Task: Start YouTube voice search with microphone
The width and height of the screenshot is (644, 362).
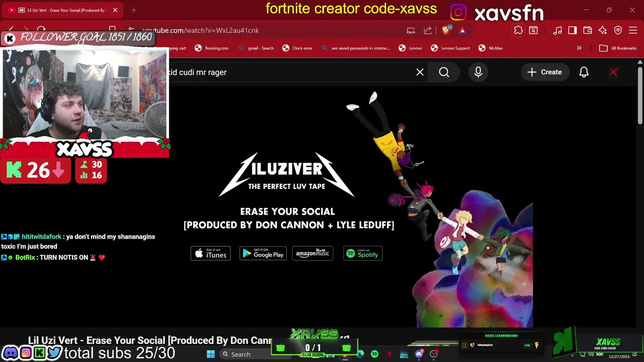Action: [478, 72]
